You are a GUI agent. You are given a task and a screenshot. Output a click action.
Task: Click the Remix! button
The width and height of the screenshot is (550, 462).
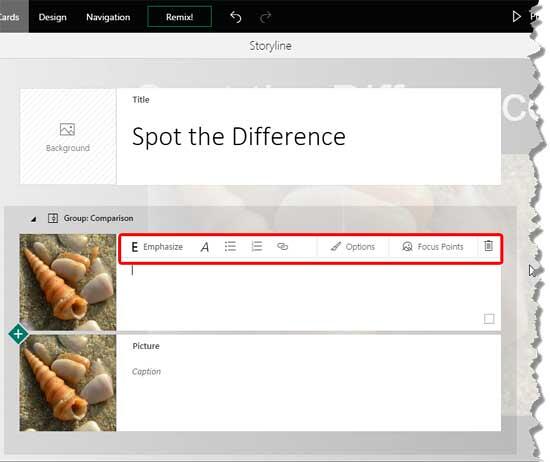(x=179, y=16)
